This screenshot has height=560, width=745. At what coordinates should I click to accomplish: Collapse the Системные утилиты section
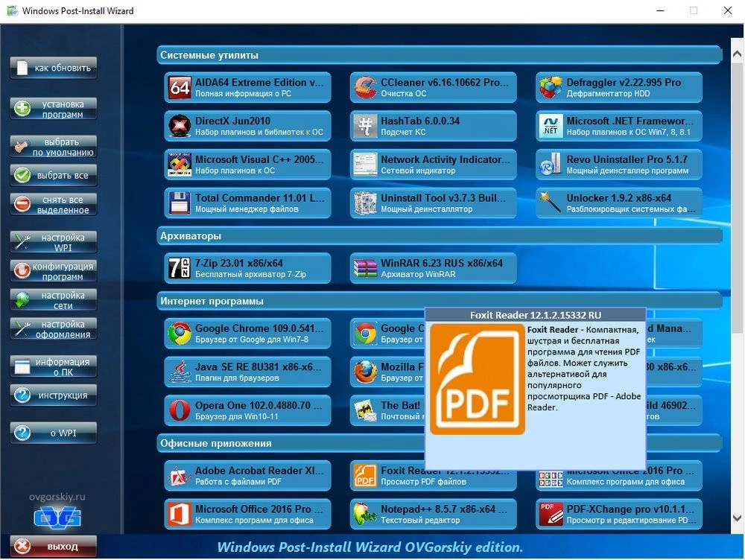point(440,54)
